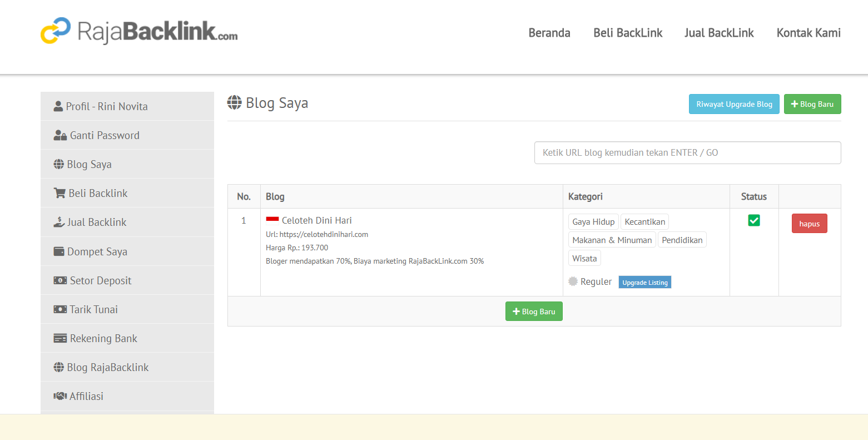The height and width of the screenshot is (440, 868).
Task: Open Beli BackLink in the top navigation
Action: coord(628,33)
